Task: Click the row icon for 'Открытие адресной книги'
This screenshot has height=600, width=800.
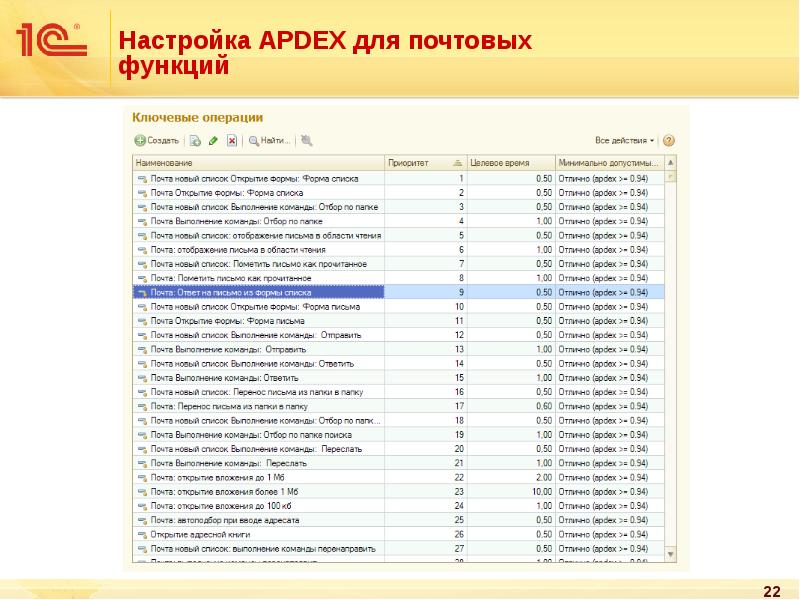Action: click(x=141, y=535)
